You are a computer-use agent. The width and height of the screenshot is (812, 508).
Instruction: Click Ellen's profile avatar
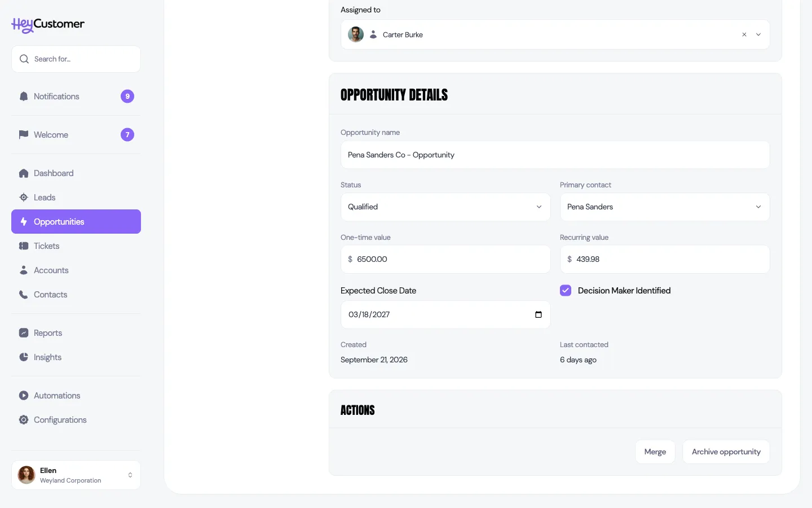coord(27,475)
